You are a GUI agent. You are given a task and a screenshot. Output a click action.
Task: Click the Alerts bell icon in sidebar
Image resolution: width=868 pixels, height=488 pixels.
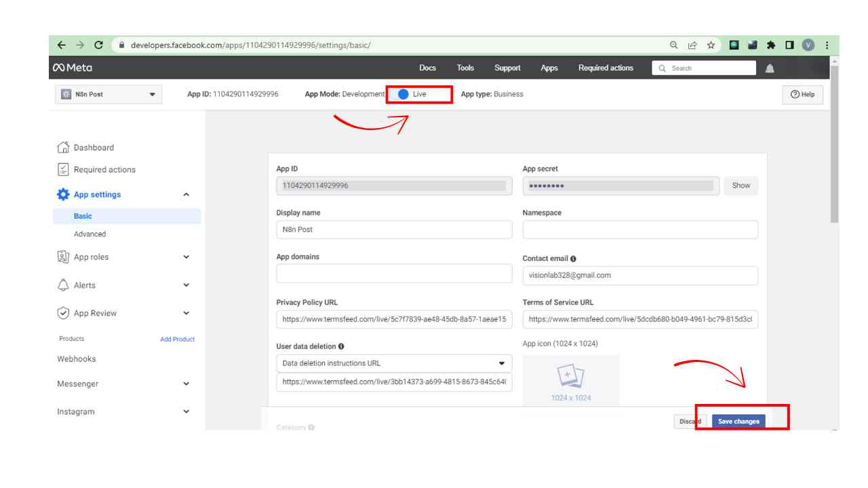tap(63, 285)
